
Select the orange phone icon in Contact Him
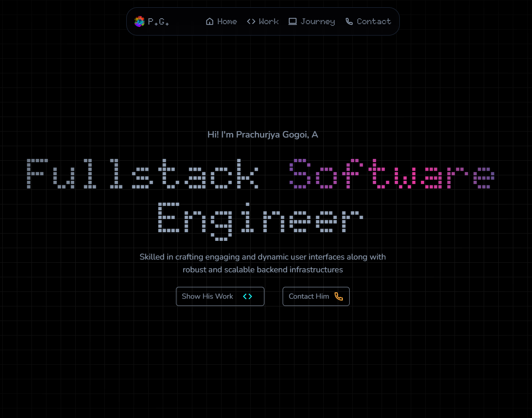338,296
